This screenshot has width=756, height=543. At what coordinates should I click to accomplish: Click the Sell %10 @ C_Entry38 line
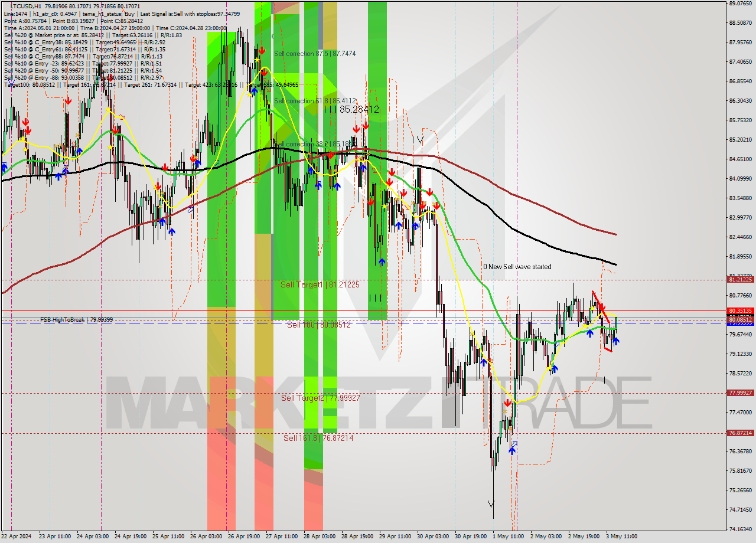tap(86, 42)
